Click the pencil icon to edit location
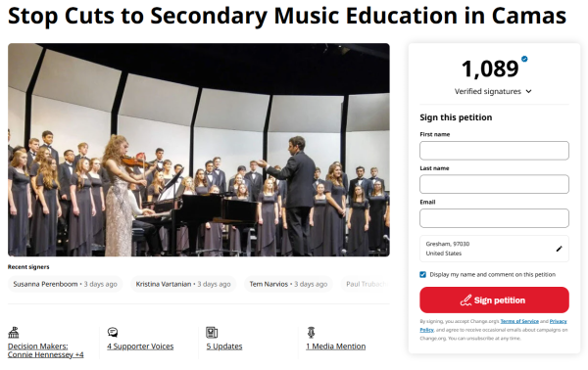The width and height of the screenshot is (588, 370). click(559, 249)
